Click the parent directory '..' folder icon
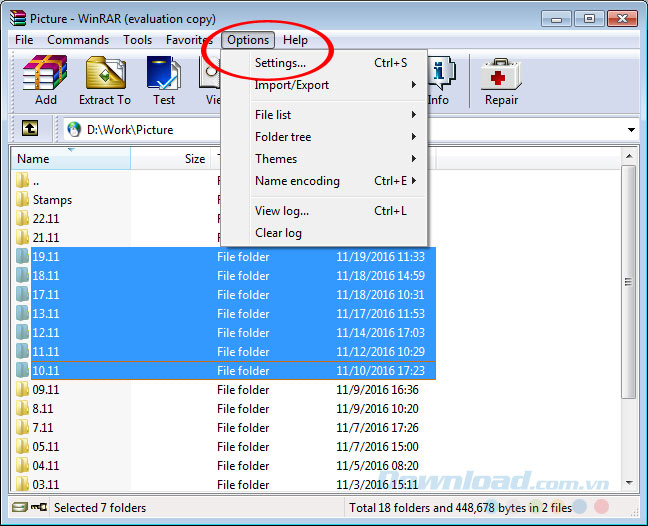The height and width of the screenshot is (526, 648). 22,181
